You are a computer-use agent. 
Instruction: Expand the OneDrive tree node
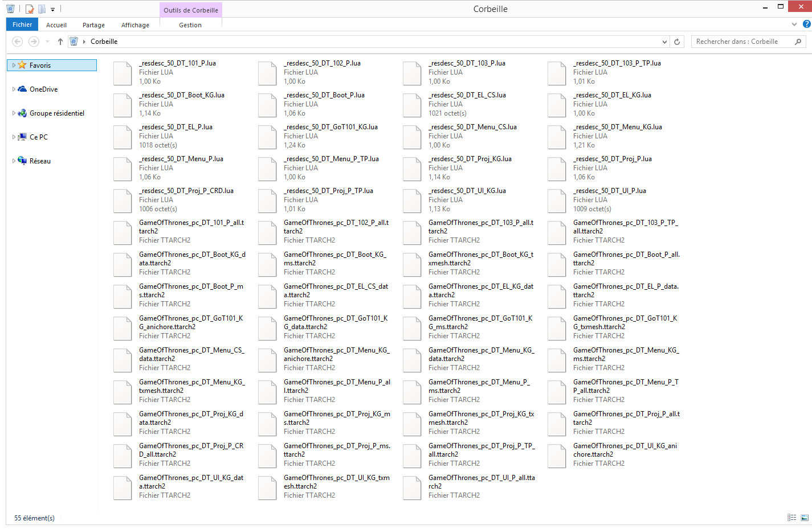pos(14,89)
